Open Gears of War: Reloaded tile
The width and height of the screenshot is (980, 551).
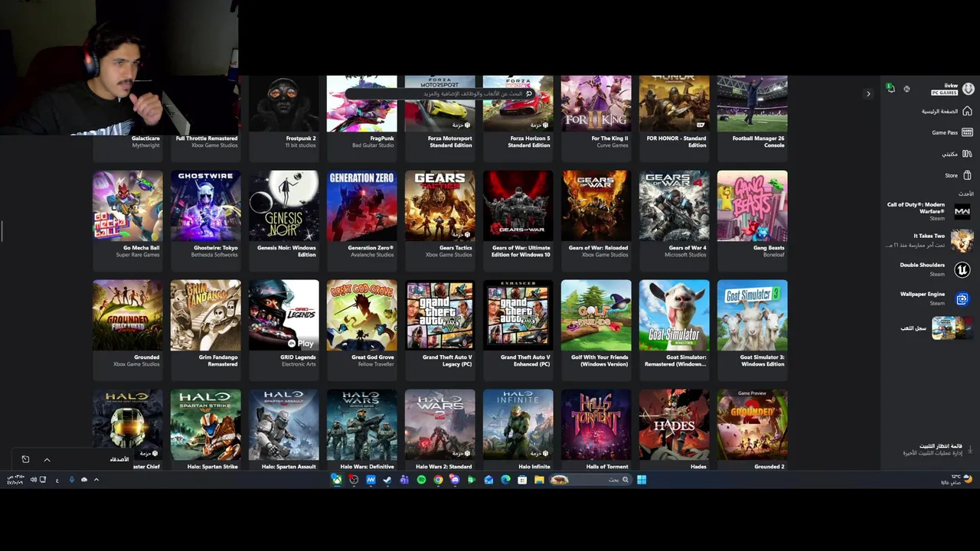pyautogui.click(x=596, y=220)
